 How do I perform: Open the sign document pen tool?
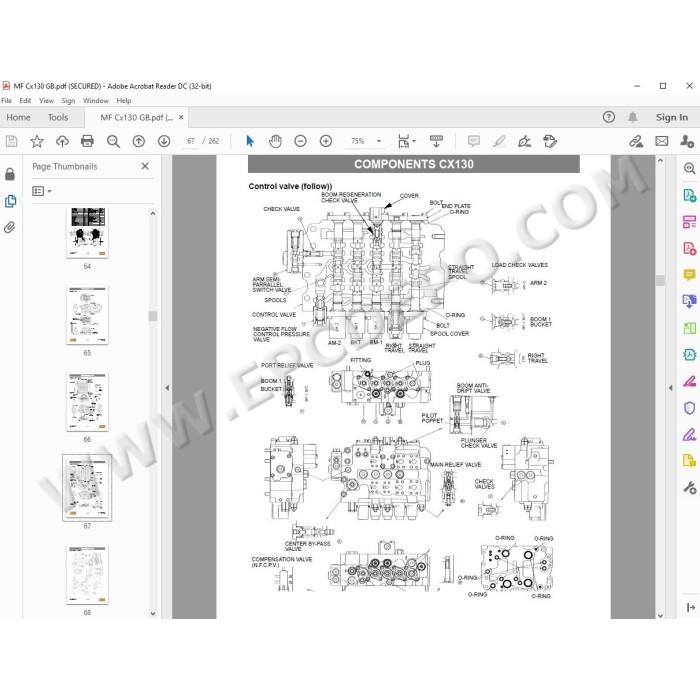coord(524,142)
